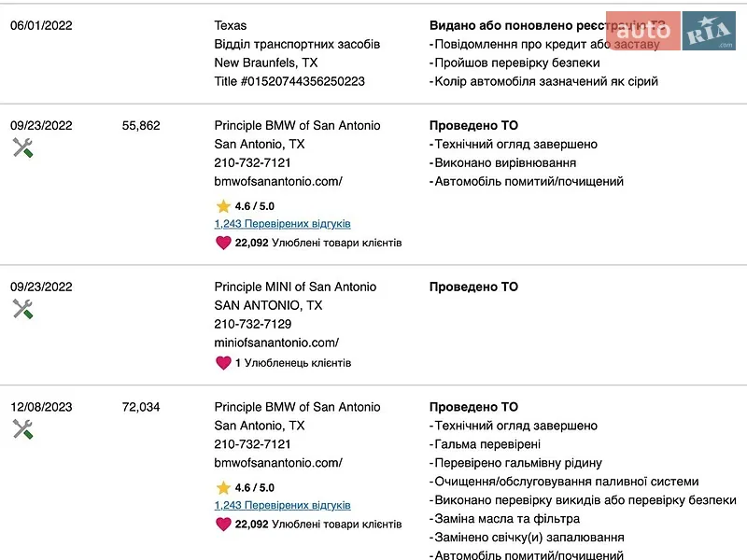The height and width of the screenshot is (560, 747).
Task: Click phone number 210-732-7129
Action: point(253,324)
